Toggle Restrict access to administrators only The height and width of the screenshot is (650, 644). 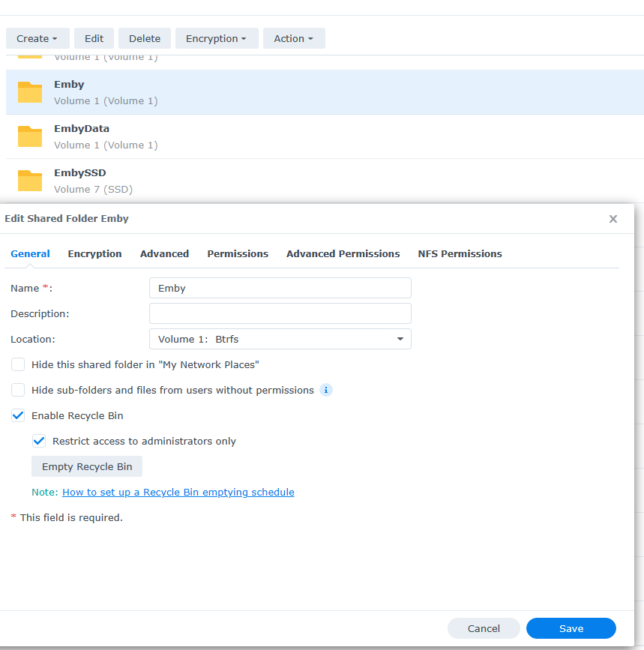(x=39, y=441)
